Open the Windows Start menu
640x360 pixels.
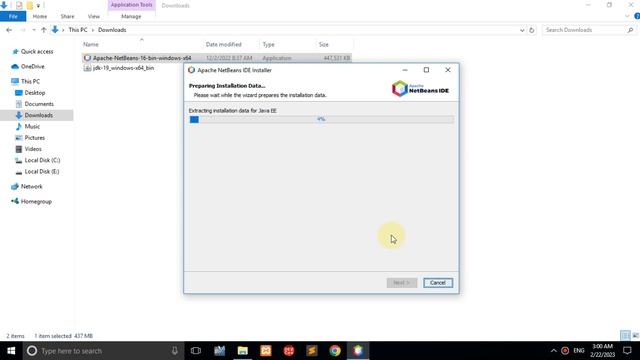coord(11,351)
